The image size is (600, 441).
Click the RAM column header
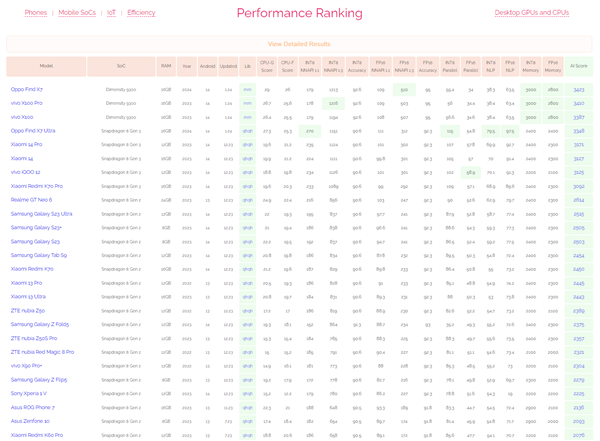[x=166, y=66]
